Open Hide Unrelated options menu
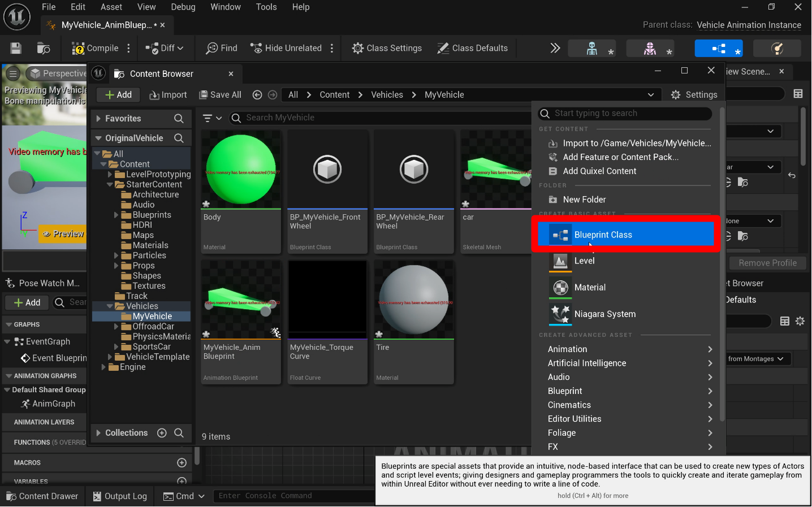Viewport: 812px width, 507px height. [332, 48]
